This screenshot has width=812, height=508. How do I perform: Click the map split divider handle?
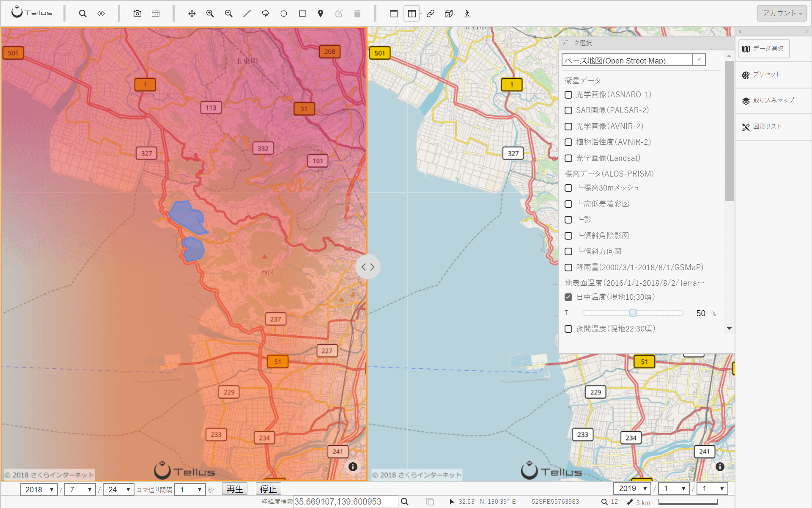coord(368,267)
